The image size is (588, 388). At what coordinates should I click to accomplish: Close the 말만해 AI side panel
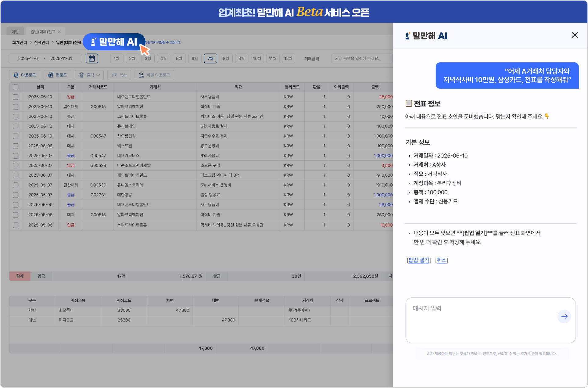point(575,35)
